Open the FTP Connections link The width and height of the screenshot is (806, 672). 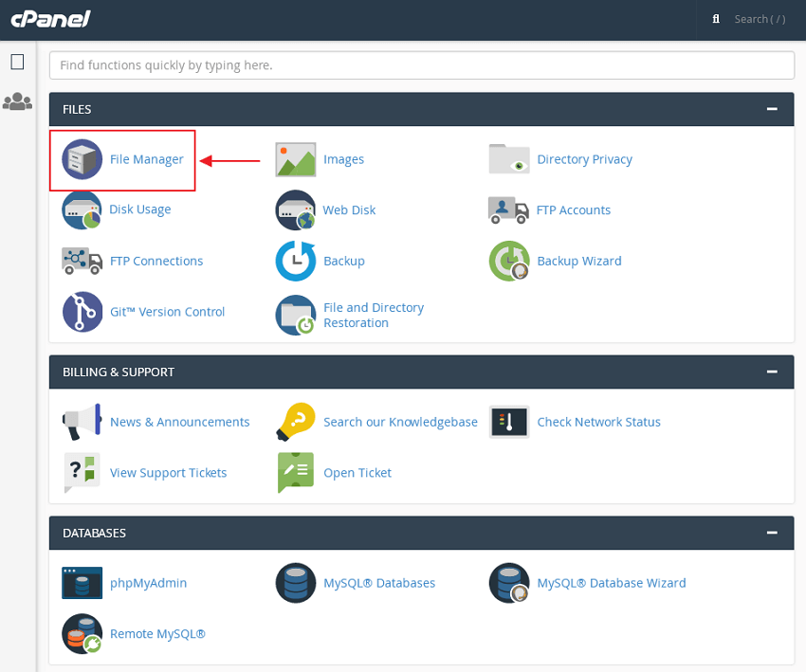click(156, 261)
